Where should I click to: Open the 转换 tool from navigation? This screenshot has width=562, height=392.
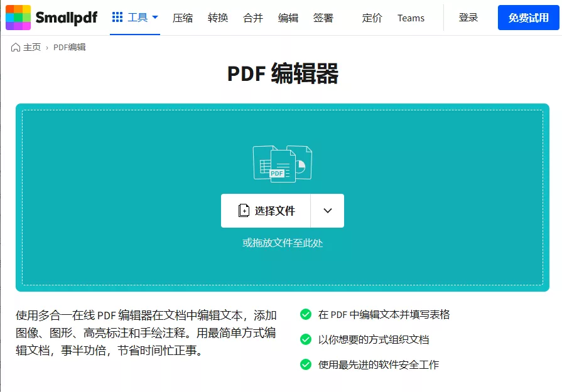218,18
